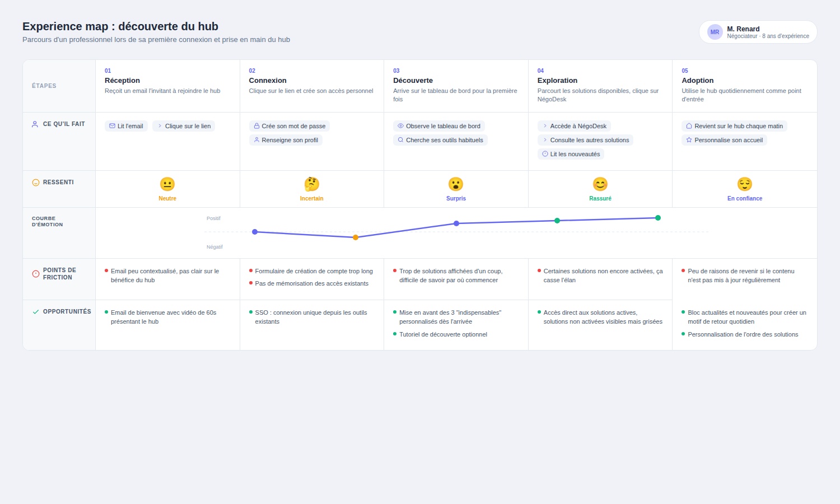Click the ÉTAPES row label
The image size is (840, 504).
click(x=44, y=86)
